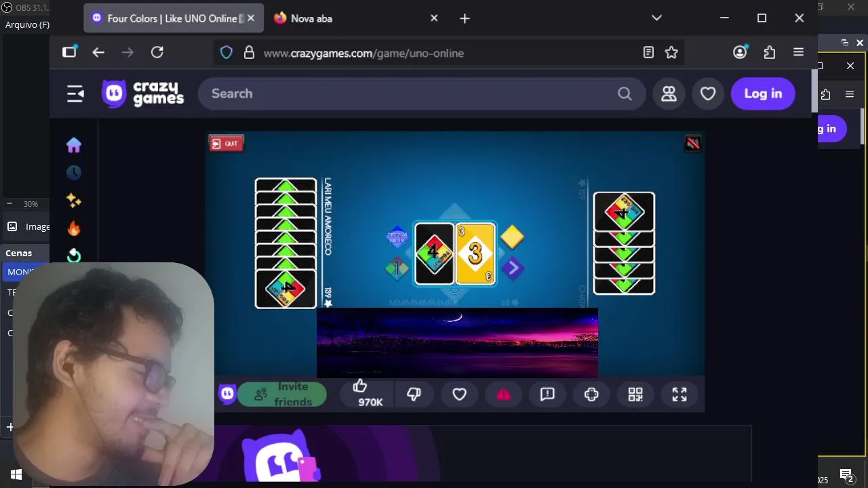The height and width of the screenshot is (488, 868).
Task: Draw from the face-down deck card
Action: pyautogui.click(x=434, y=253)
